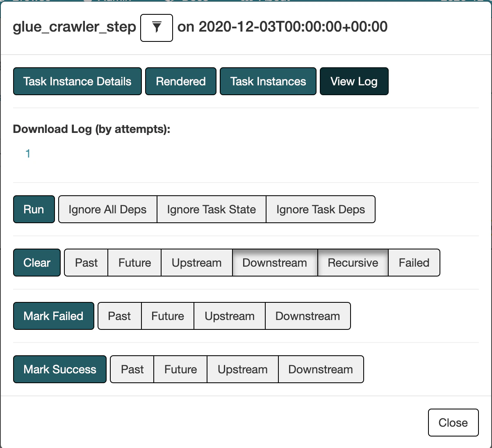Click the Mark Failed button
Image resolution: width=492 pixels, height=448 pixels.
click(54, 316)
